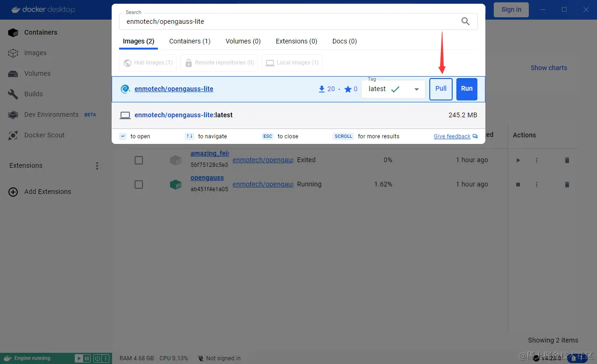The image size is (597, 364).
Task: Click the Show charts link
Action: 549,68
